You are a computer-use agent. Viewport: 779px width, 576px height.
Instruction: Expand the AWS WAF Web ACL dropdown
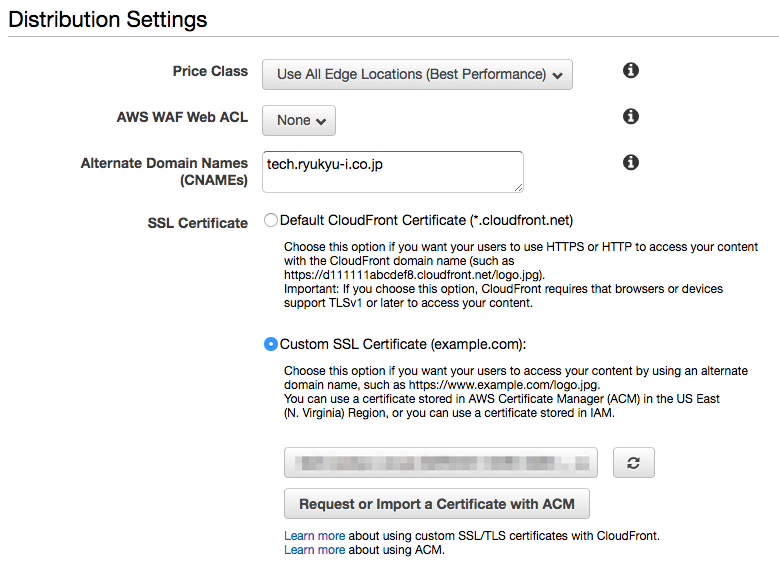point(299,120)
